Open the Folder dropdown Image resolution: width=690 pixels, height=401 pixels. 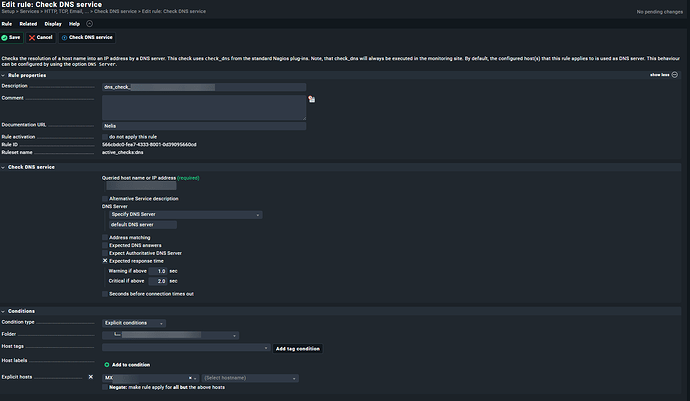(170, 335)
